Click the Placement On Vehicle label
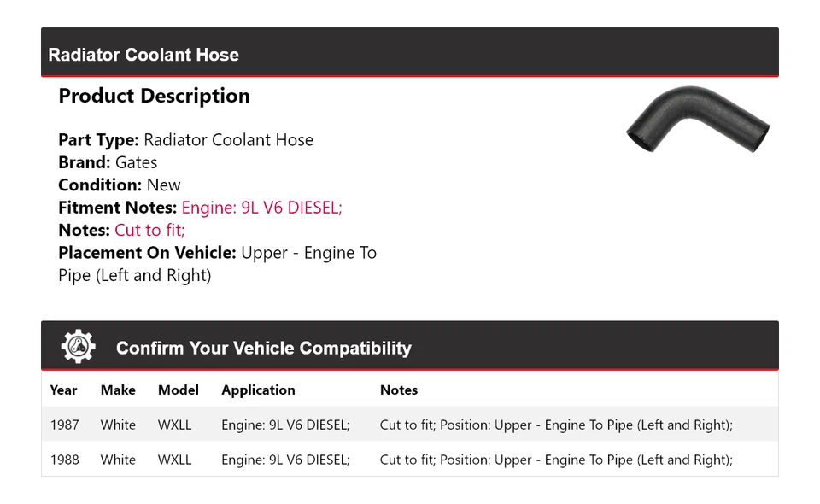Screen dimensions: 820x504 point(147,253)
